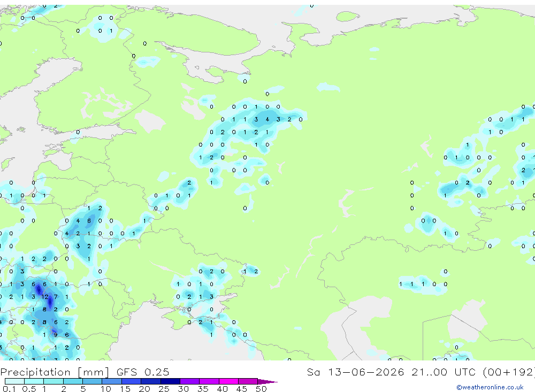Image resolution: width=535 pixels, height=392 pixels.
Task: Click the 15–20 mm legend swatch
Action: (132, 381)
